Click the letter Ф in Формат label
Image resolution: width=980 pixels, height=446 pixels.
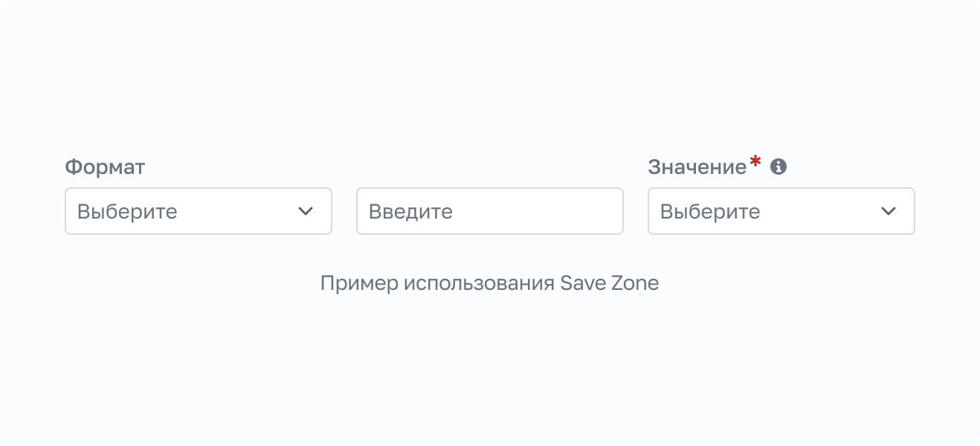(72, 167)
